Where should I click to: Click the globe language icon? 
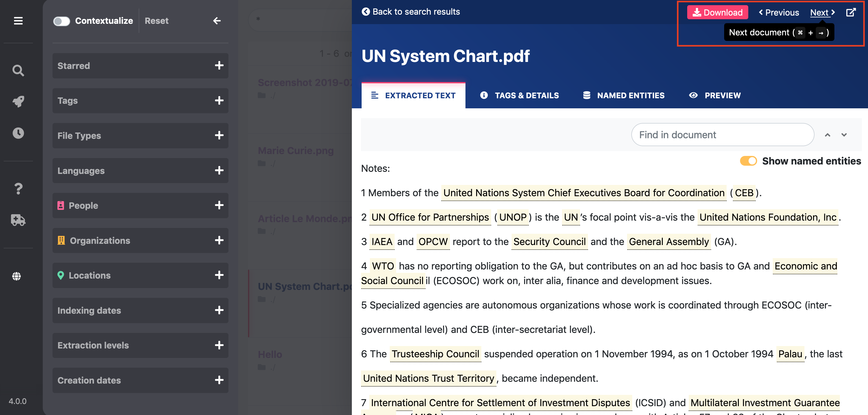pyautogui.click(x=16, y=276)
